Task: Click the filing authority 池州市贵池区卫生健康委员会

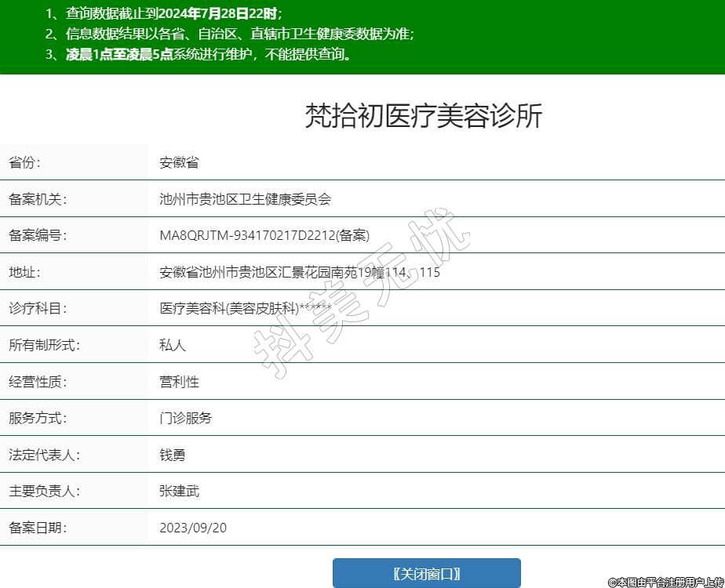Action: (x=245, y=199)
